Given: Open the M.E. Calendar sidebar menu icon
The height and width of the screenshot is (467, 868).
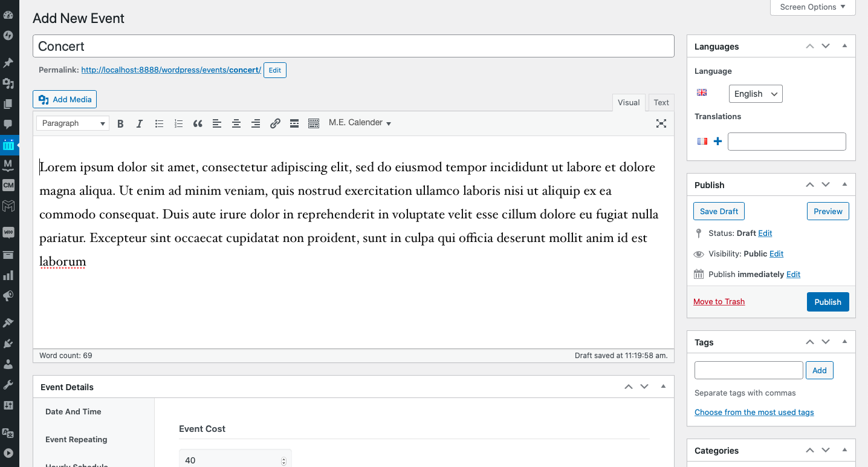Looking at the screenshot, I should point(8,145).
